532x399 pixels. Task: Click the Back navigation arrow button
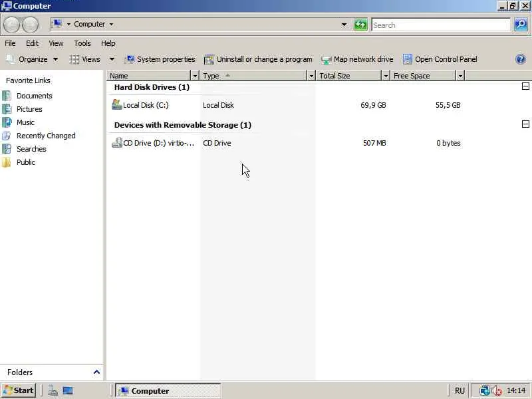point(11,25)
